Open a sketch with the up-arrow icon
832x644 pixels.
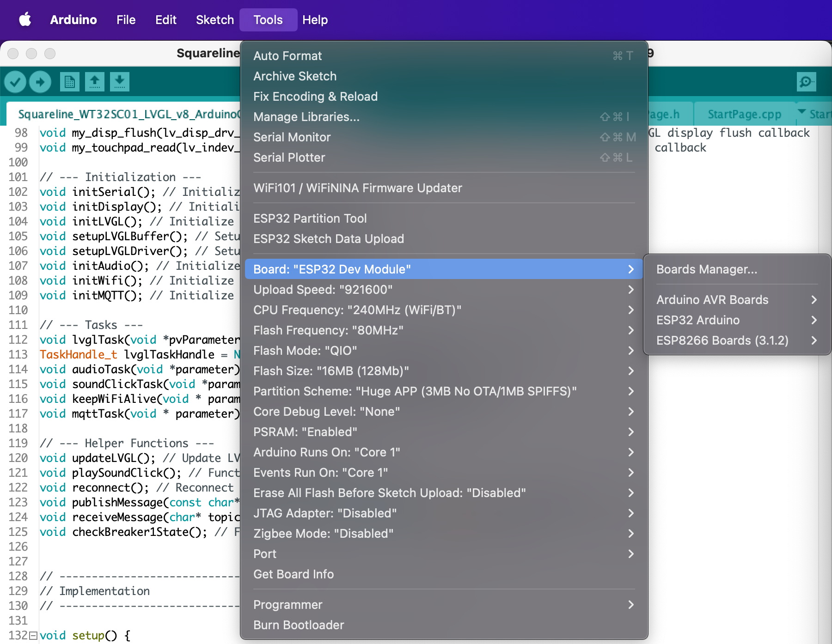(x=95, y=82)
